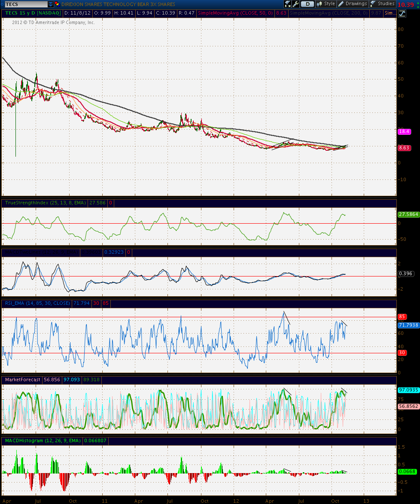Viewport: 420px width, 504px height.
Task: Click the TrueStrengthIndex (25, 13, 8, EMA) label
Action: (46, 203)
